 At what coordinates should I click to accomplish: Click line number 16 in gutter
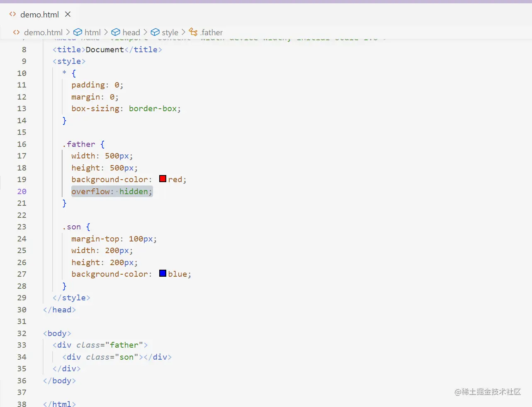click(x=22, y=144)
